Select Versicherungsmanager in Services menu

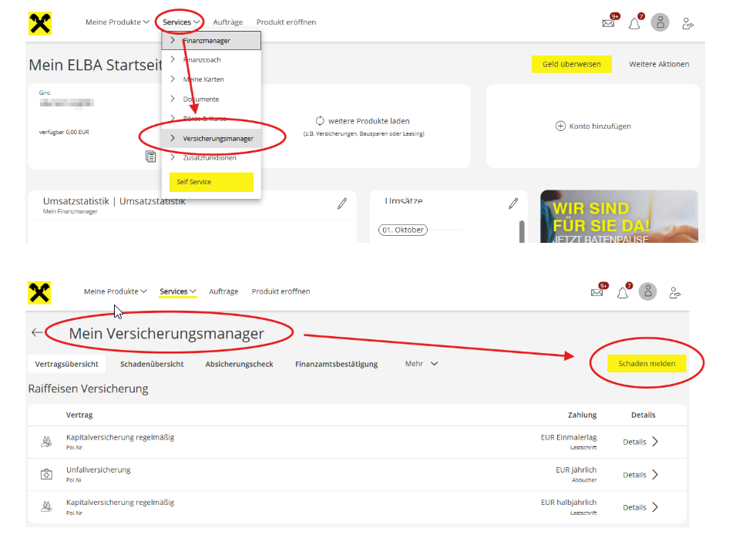(211, 139)
